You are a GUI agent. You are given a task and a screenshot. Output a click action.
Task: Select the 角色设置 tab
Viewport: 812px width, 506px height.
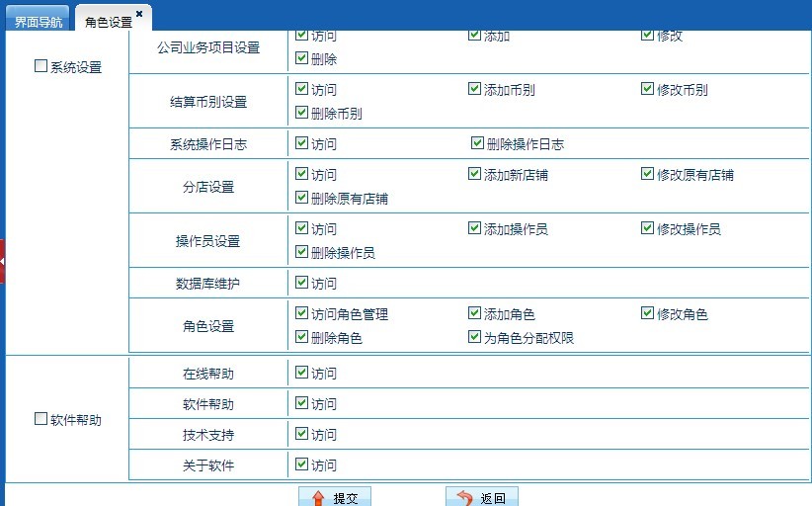[108, 22]
